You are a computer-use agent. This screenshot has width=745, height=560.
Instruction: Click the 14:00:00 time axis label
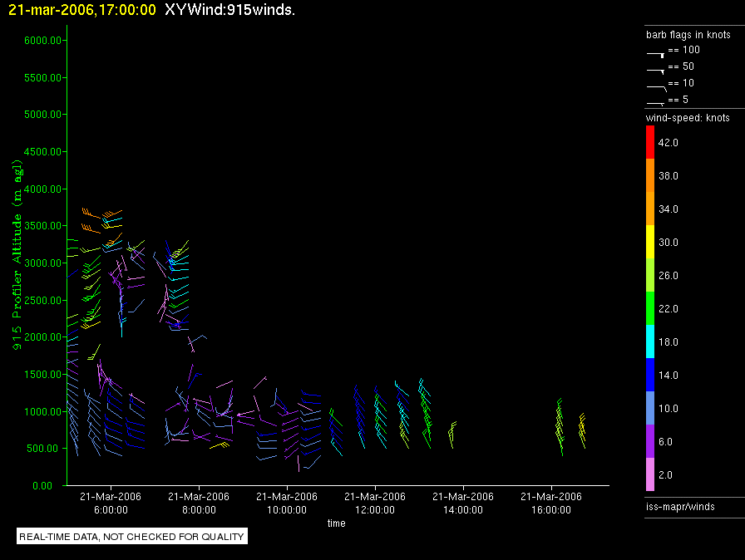pyautogui.click(x=463, y=509)
